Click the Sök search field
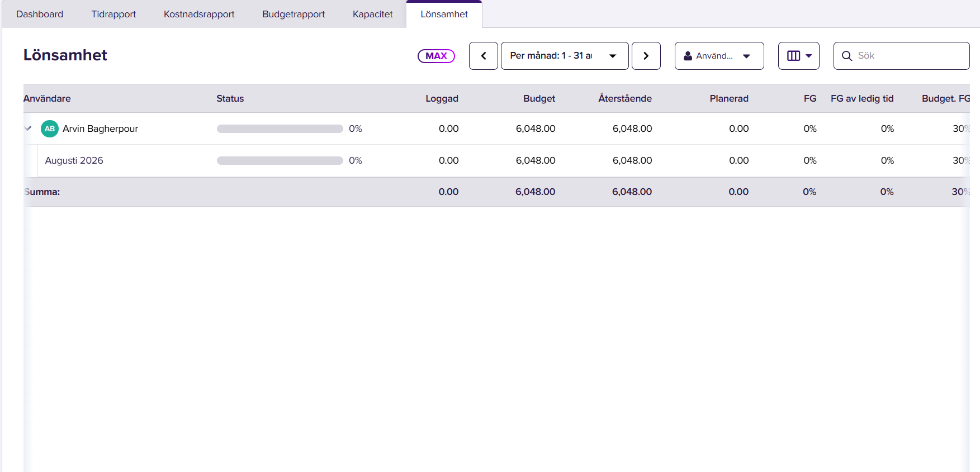The image size is (980, 472). point(902,56)
